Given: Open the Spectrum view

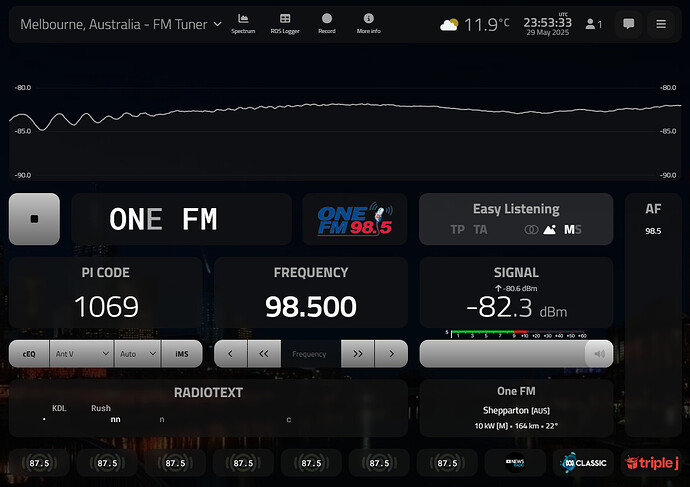Looking at the screenshot, I should [243, 24].
